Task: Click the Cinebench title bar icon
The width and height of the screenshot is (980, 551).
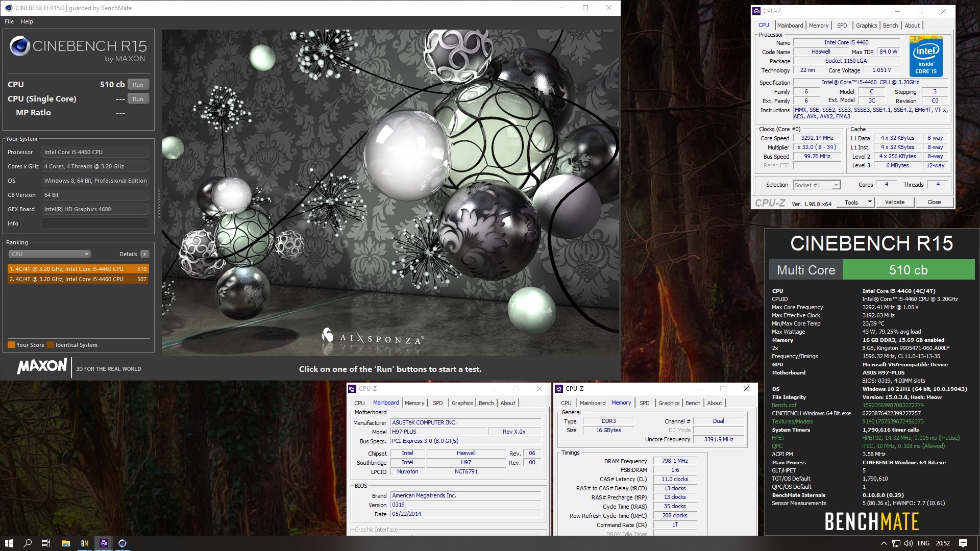Action: coord(8,8)
